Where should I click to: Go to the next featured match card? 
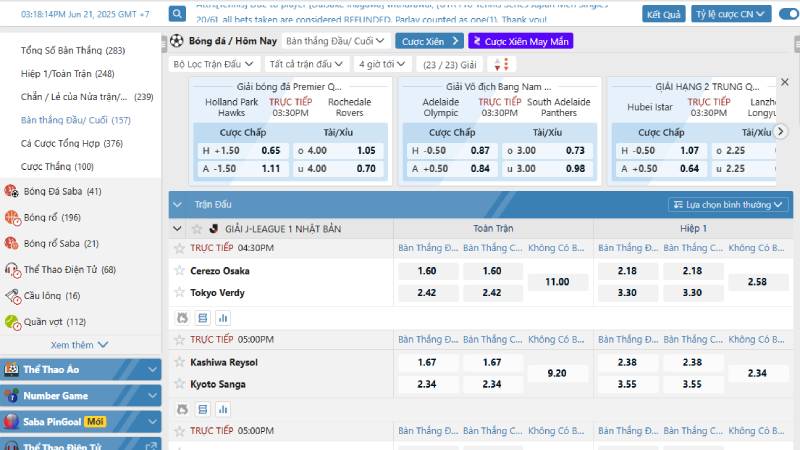(780, 132)
